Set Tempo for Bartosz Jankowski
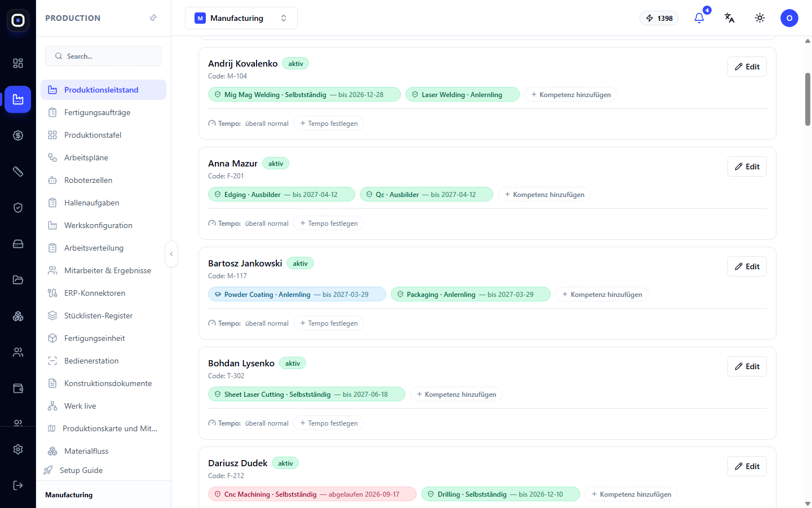The image size is (812, 508). click(x=329, y=323)
